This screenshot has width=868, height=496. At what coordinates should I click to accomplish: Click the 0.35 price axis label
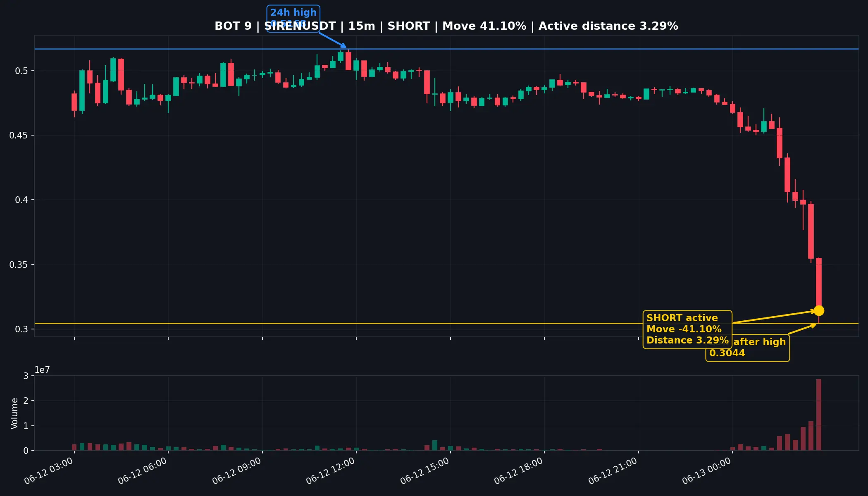[x=19, y=265]
